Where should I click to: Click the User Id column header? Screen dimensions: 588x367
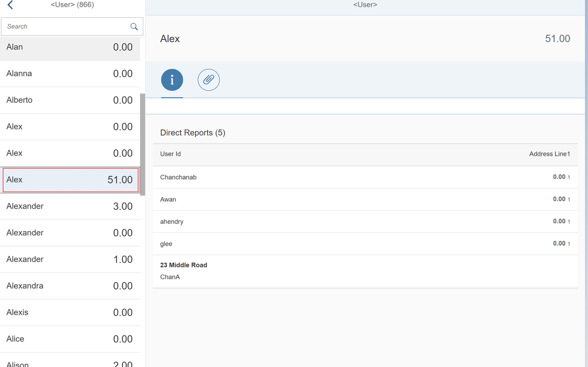pos(170,154)
